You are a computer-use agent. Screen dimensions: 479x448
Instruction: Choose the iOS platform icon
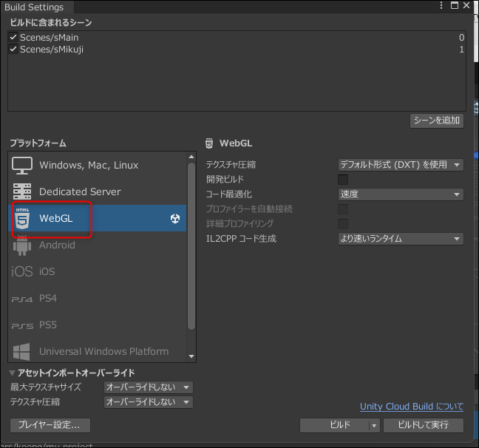coord(21,271)
